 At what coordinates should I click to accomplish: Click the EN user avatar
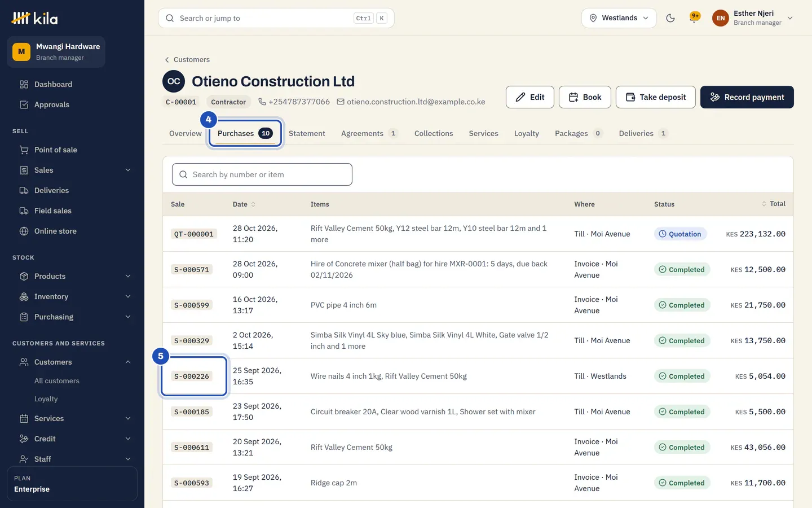721,18
